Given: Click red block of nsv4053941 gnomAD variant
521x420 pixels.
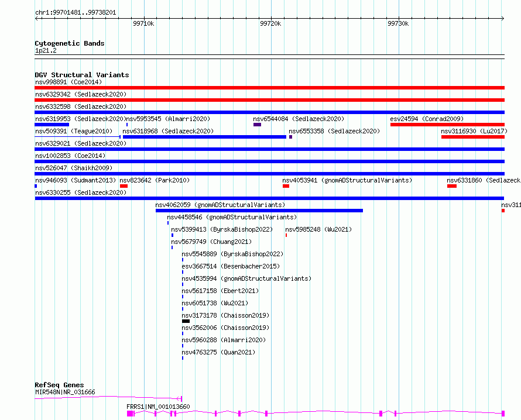Looking at the screenshot, I should tap(286, 186).
